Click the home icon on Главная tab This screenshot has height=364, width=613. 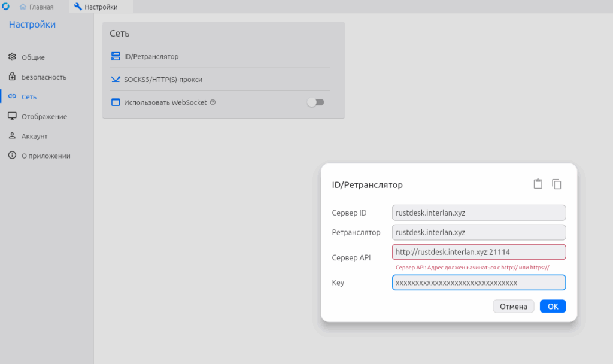point(23,7)
